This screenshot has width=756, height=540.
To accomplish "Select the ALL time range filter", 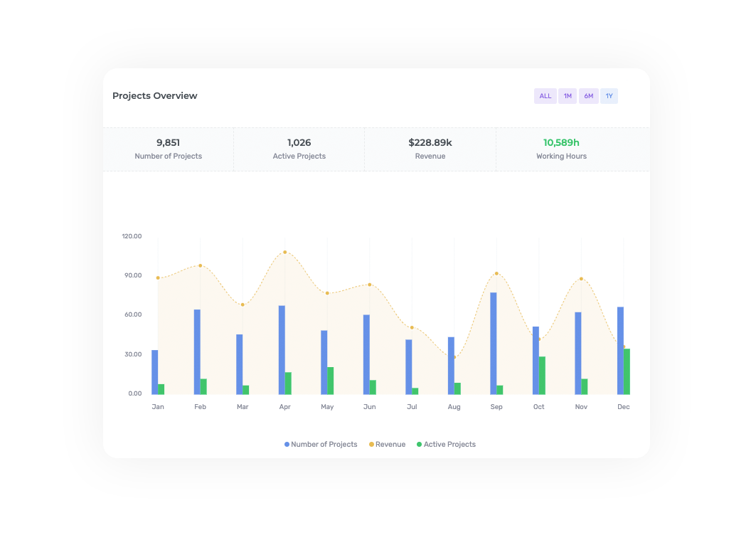I will pos(545,96).
